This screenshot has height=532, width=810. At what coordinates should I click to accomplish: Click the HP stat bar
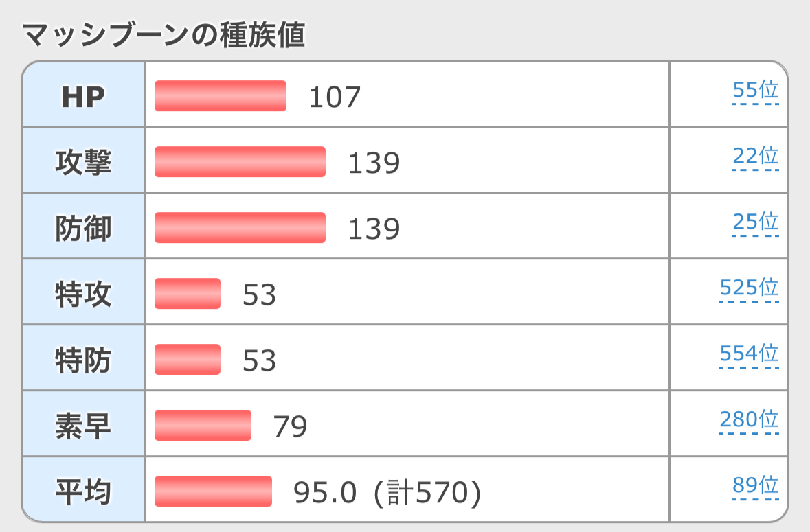[221, 96]
